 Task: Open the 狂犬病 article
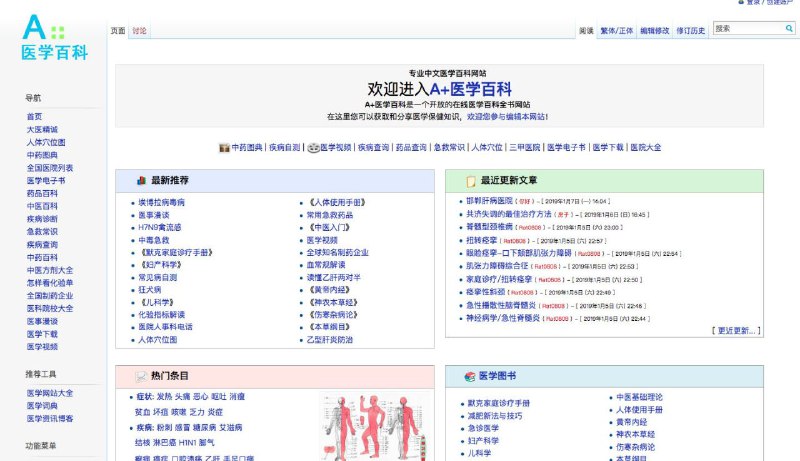point(149,290)
